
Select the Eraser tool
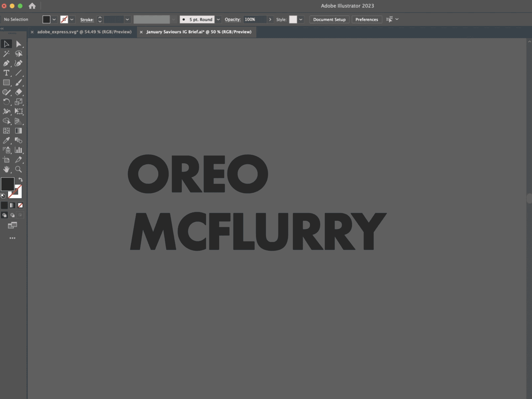click(x=19, y=92)
